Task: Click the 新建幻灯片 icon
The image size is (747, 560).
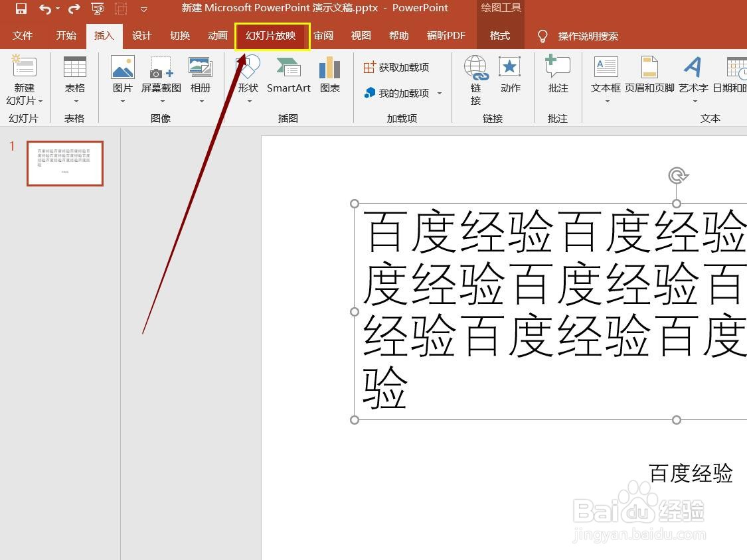Action: [24, 66]
